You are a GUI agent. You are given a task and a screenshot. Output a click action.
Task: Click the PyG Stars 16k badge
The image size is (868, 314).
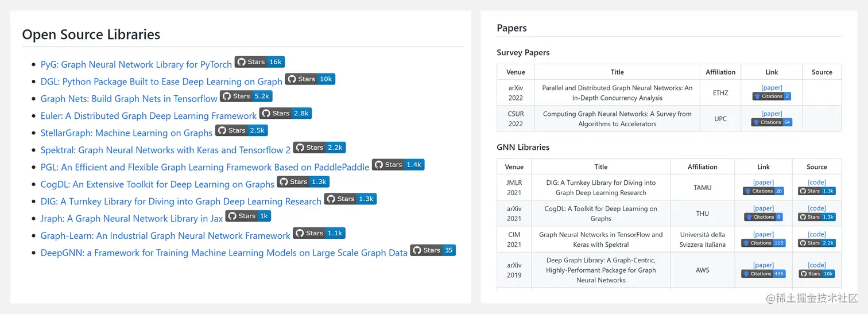coord(259,62)
